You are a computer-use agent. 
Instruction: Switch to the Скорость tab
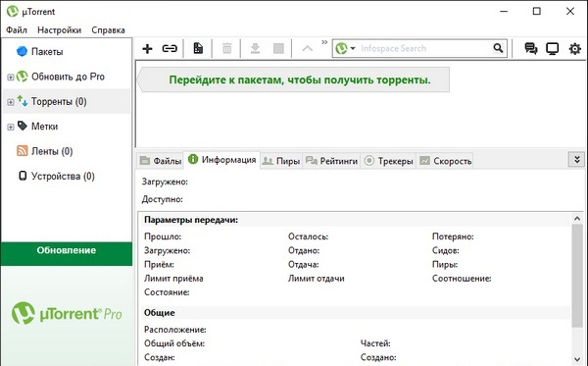coord(445,161)
